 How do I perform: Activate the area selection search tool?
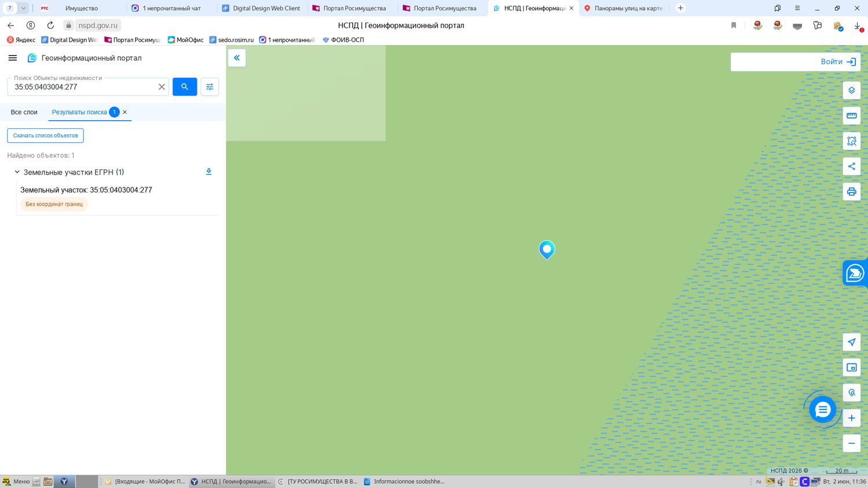pyautogui.click(x=851, y=141)
